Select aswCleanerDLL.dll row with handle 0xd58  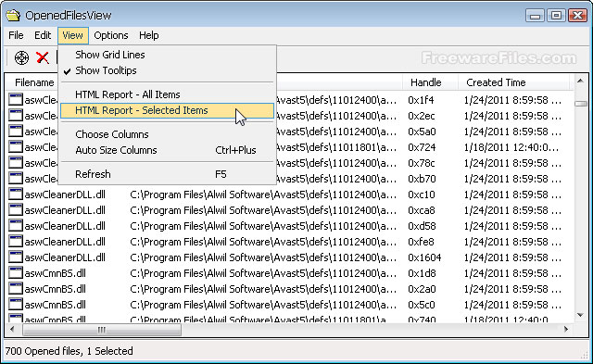[x=290, y=226]
